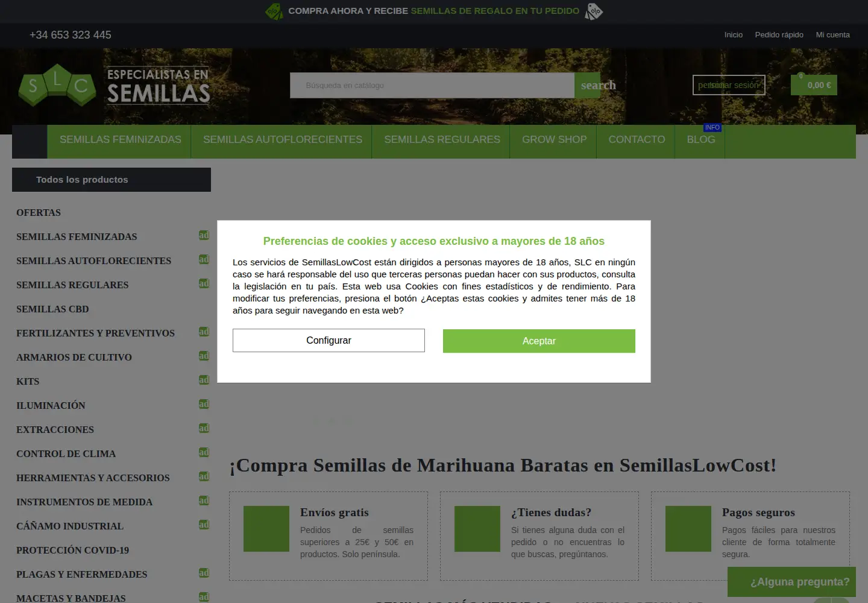Screen dimensions: 868x603
Task: Click the green icon beside ¿Tienes dudas?
Action: coord(477,529)
